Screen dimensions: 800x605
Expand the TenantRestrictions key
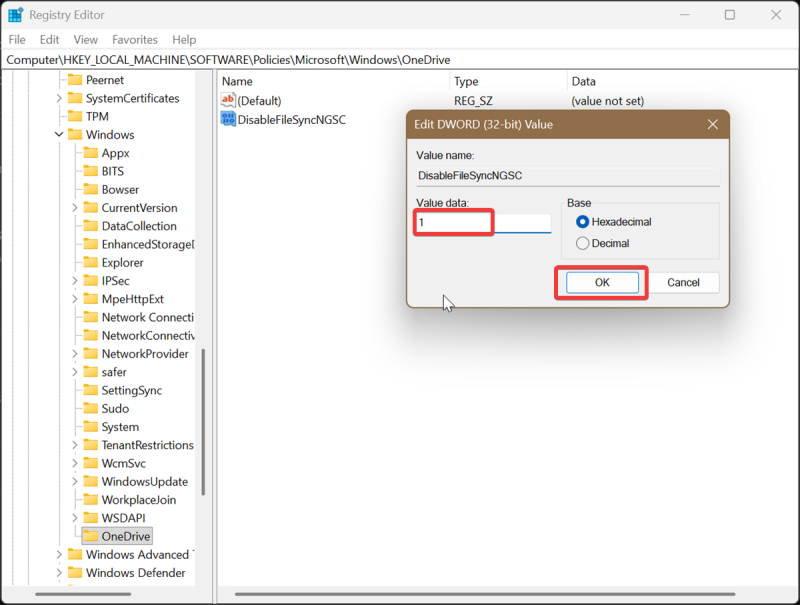(x=74, y=445)
